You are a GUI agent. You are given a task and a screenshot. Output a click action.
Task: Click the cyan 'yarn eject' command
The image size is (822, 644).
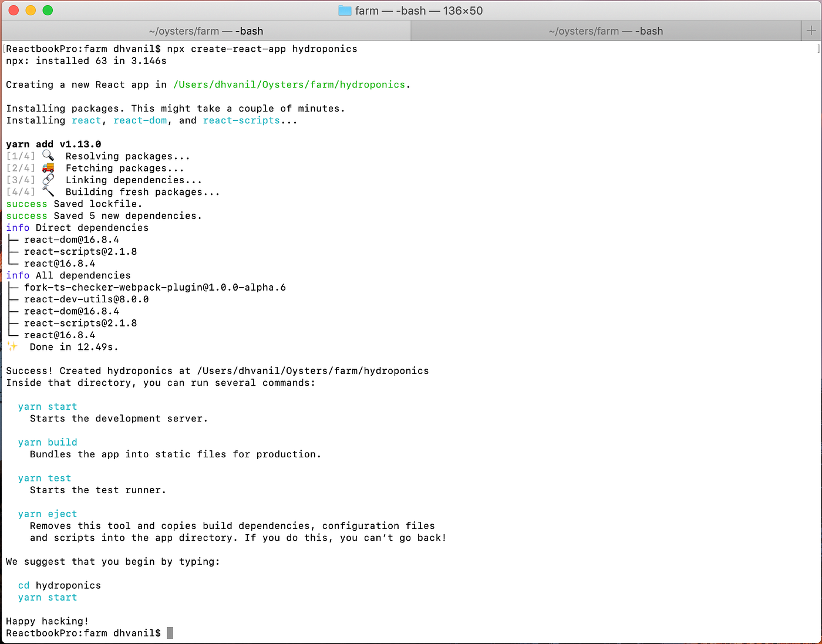(x=48, y=514)
